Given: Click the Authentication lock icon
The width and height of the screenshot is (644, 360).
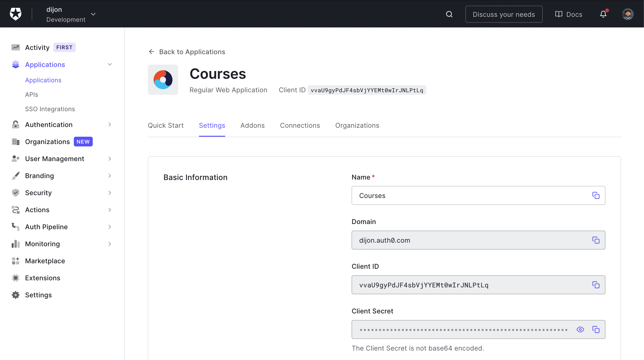Looking at the screenshot, I should click(16, 124).
